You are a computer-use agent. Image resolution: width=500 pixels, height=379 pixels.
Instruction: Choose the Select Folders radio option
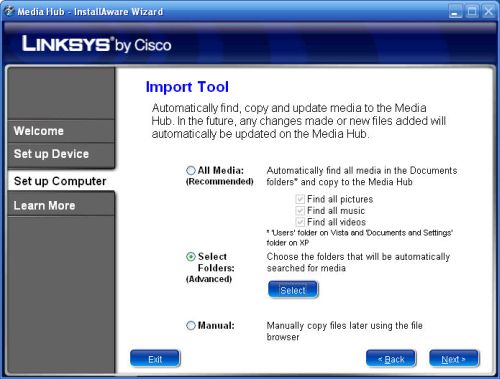click(191, 257)
